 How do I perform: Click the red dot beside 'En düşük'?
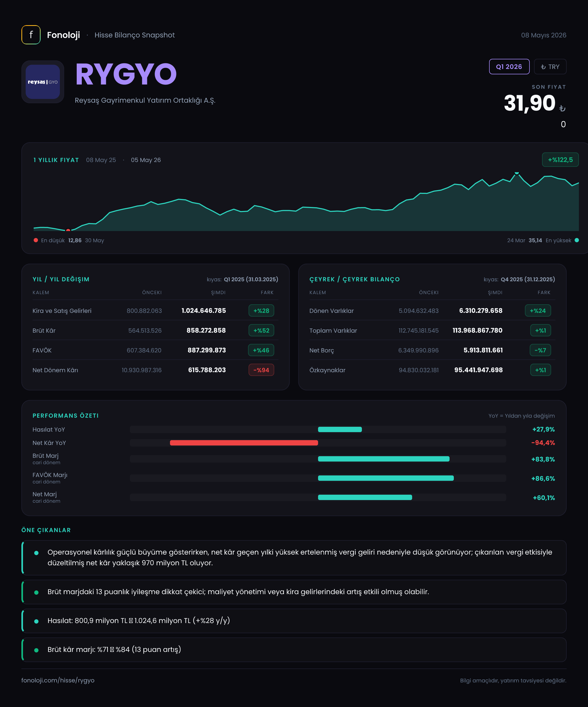[x=36, y=240]
